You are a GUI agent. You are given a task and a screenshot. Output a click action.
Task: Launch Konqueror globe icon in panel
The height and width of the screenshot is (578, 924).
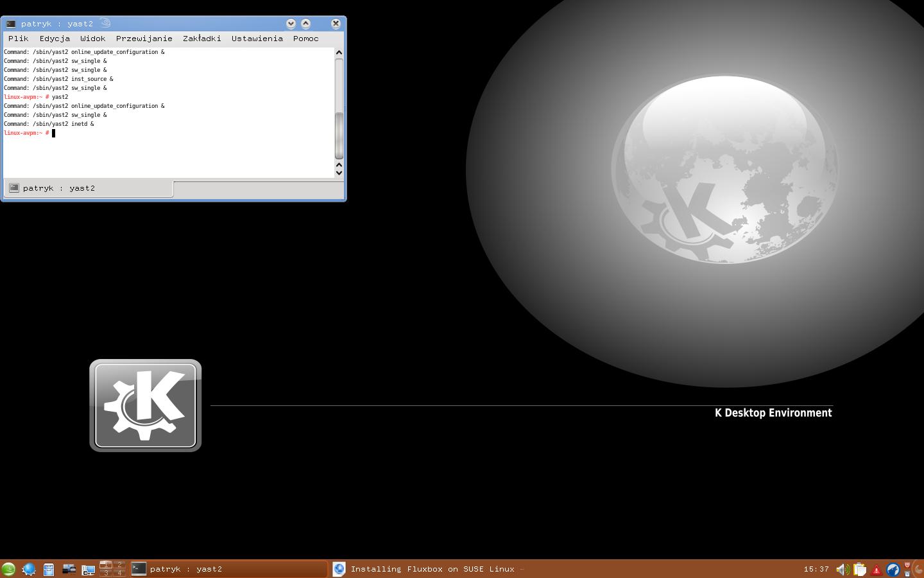pyautogui.click(x=29, y=569)
